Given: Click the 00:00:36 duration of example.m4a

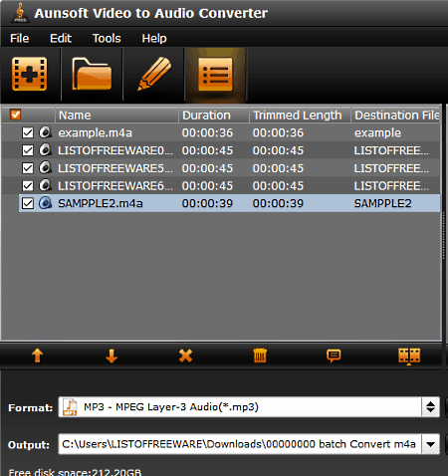Looking at the screenshot, I should pyautogui.click(x=207, y=132).
